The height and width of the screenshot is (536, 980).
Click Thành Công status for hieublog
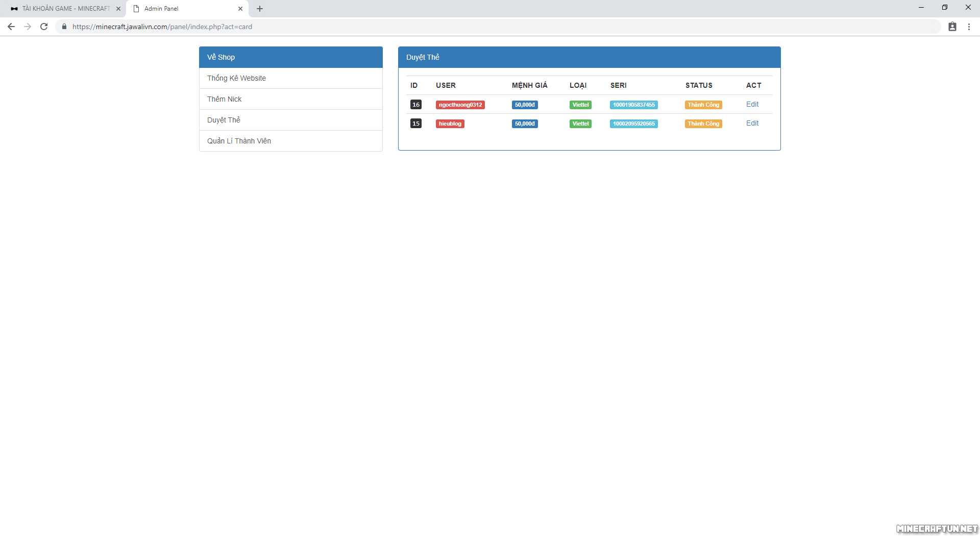pos(703,124)
